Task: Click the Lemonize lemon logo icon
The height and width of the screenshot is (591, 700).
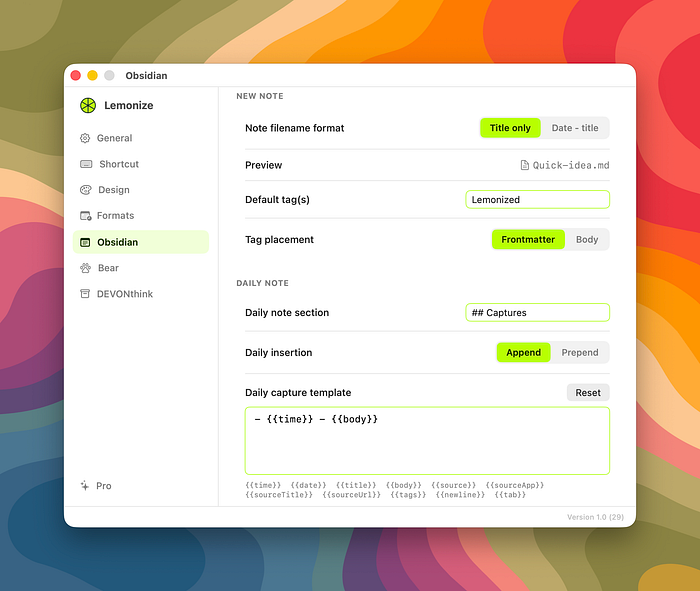Action: click(88, 105)
